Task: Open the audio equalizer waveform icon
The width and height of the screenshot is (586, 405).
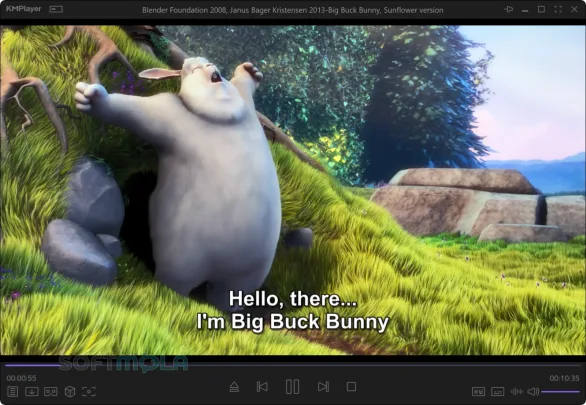Action: [x=516, y=392]
